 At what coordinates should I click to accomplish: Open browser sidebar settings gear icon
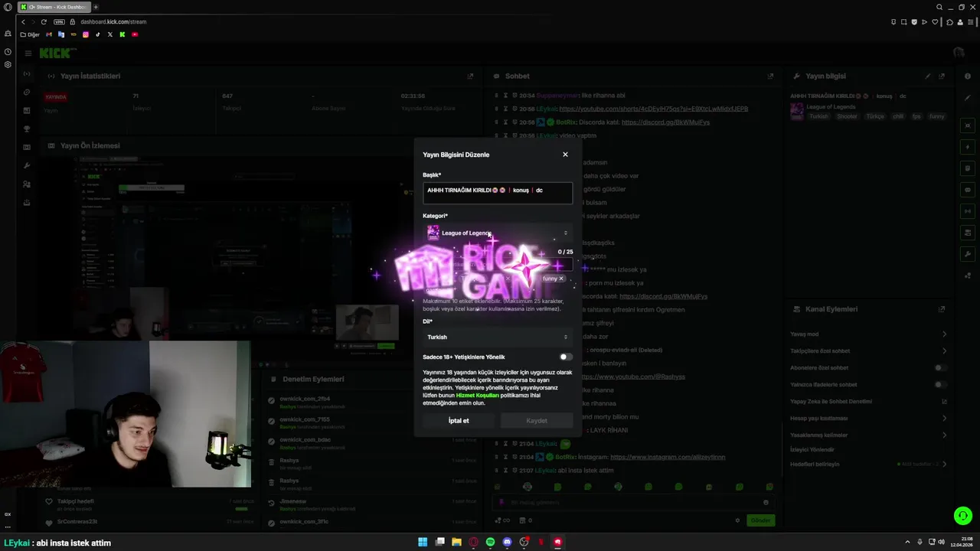8,64
